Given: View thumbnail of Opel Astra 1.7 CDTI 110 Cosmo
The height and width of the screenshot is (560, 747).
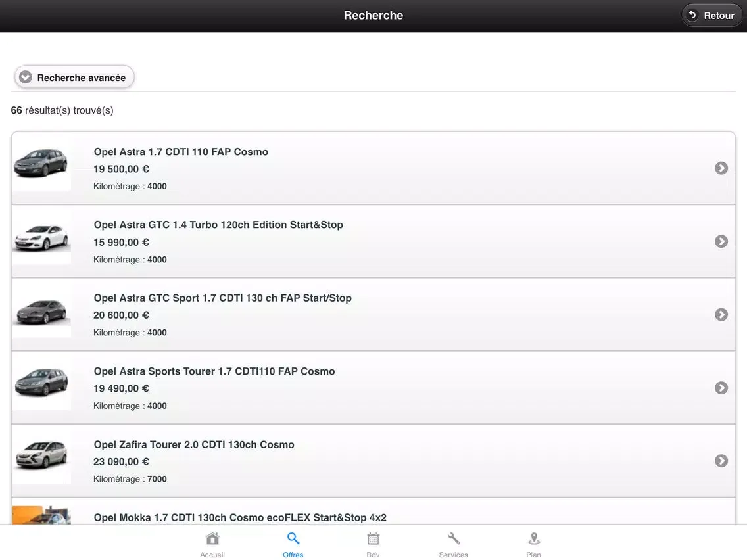Looking at the screenshot, I should click(42, 163).
